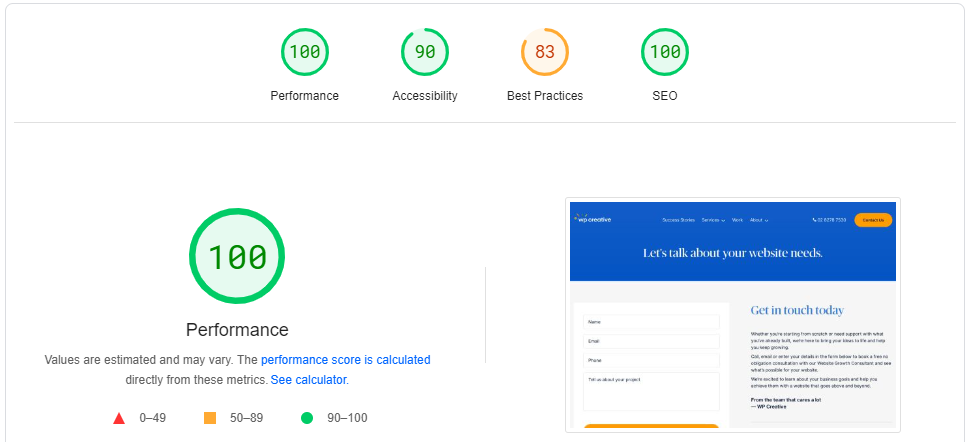Screen dimensions: 969x442
Task: Open the Best Practices gauge showing 83
Action: [x=544, y=52]
